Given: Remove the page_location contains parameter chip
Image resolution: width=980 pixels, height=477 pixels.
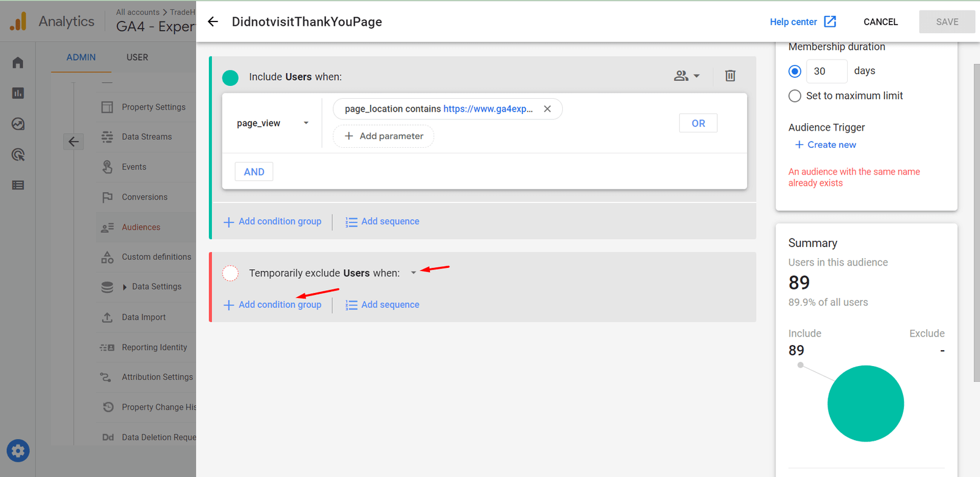Looking at the screenshot, I should (x=548, y=109).
